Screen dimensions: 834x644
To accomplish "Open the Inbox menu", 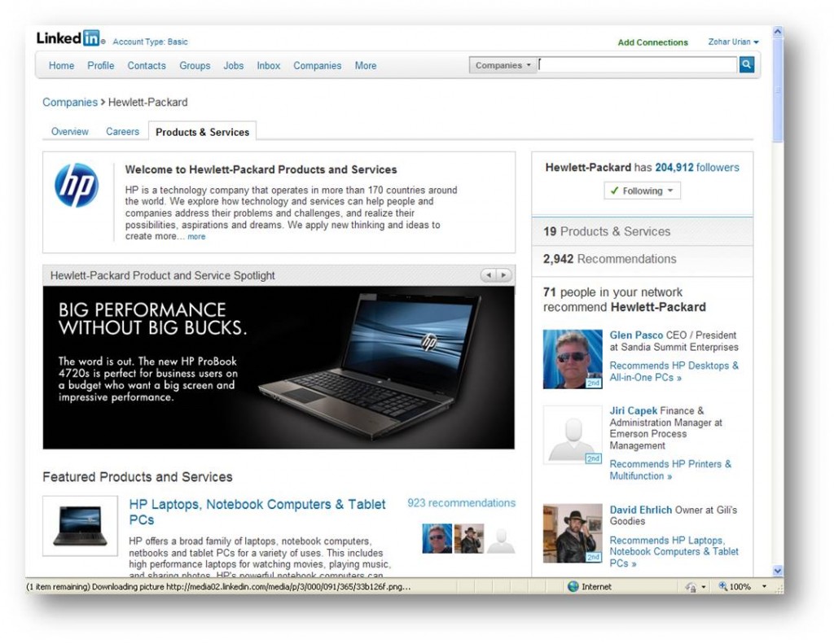I will 268,65.
